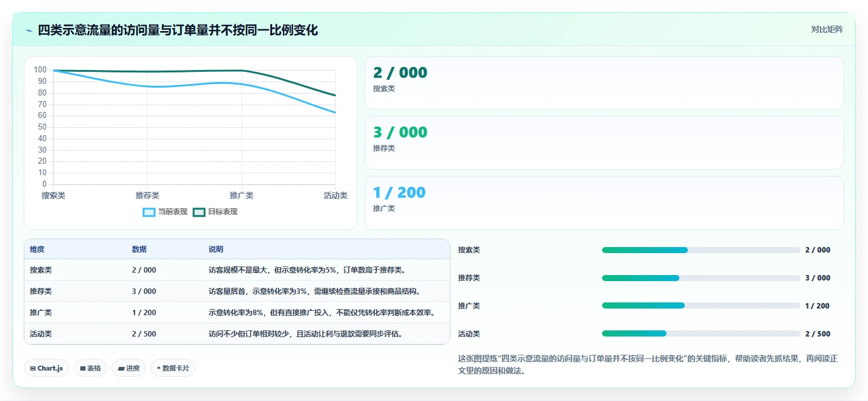Click the 100 y-axis label on the chart

pos(41,70)
